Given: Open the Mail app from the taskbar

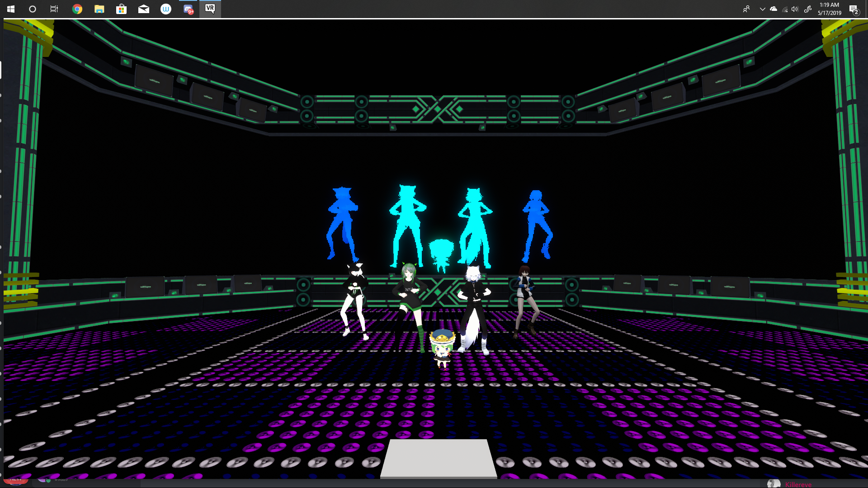Looking at the screenshot, I should [x=144, y=9].
